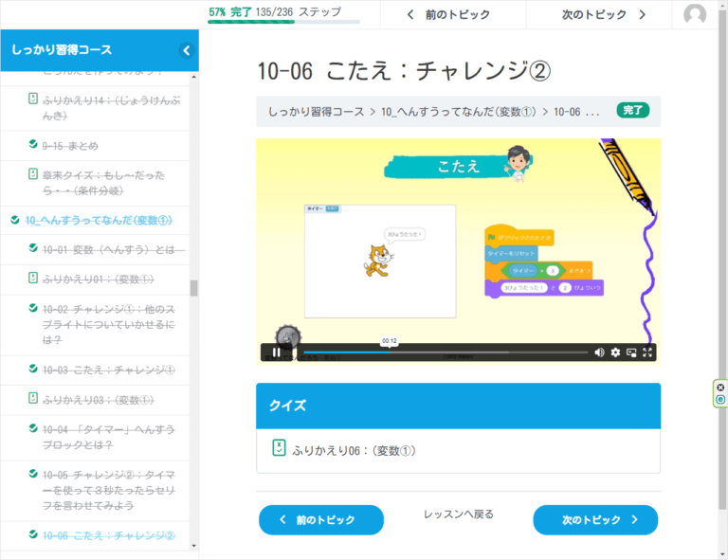Click the user profile avatar icon
The image size is (728, 560).
pos(695,15)
